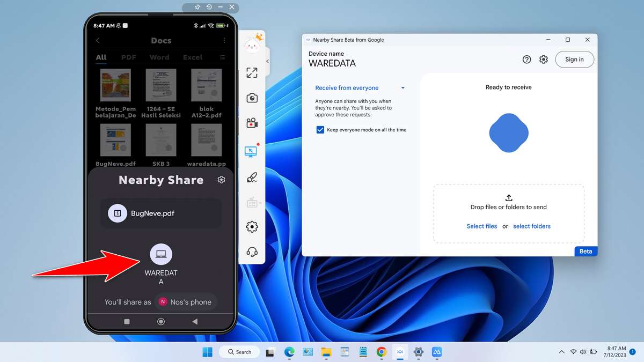Toggle Keep everyone mode on all the time
The height and width of the screenshot is (362, 644).
point(320,130)
